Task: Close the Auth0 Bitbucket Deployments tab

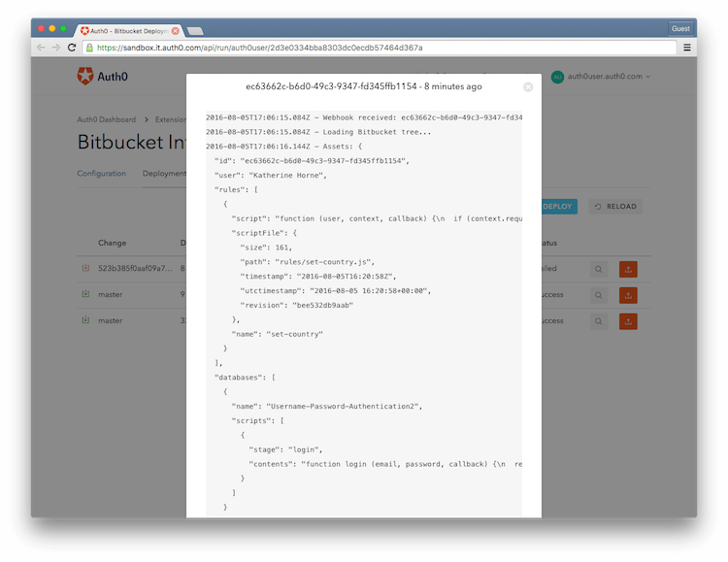Action: [x=175, y=31]
